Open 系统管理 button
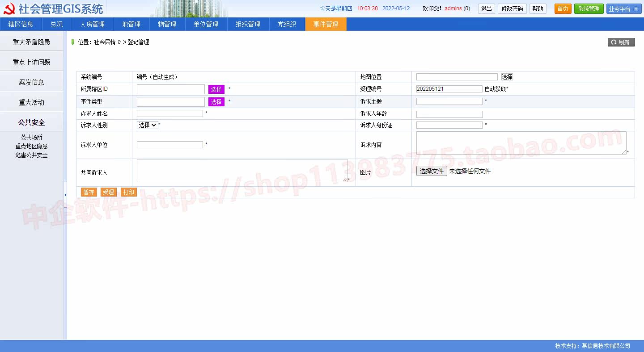Screen dimensions: 644x352 tap(589, 8)
